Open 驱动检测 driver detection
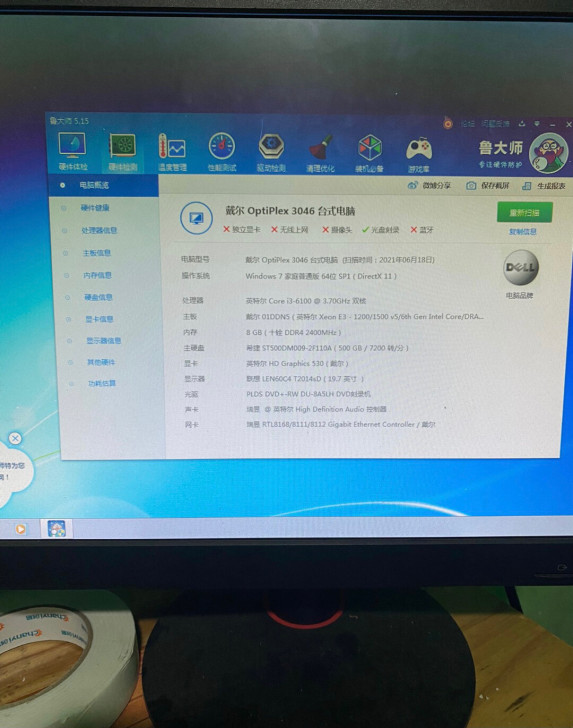This screenshot has height=728, width=573. pyautogui.click(x=271, y=153)
